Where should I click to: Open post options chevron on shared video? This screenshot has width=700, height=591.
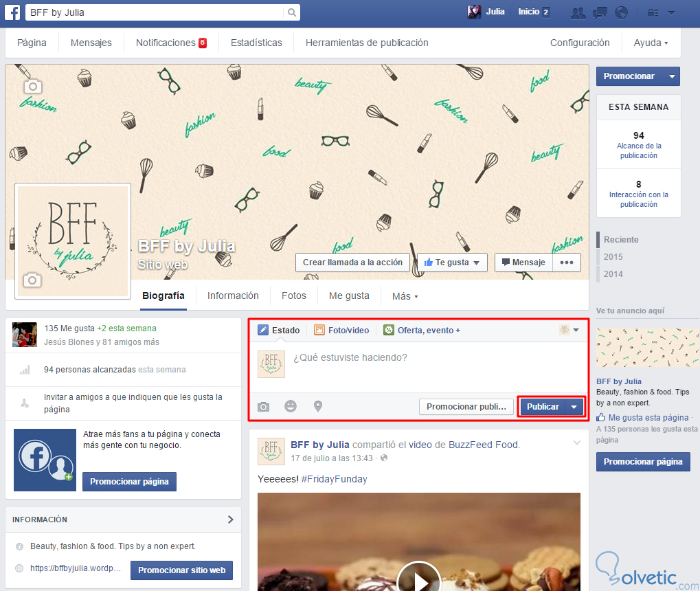tap(577, 443)
